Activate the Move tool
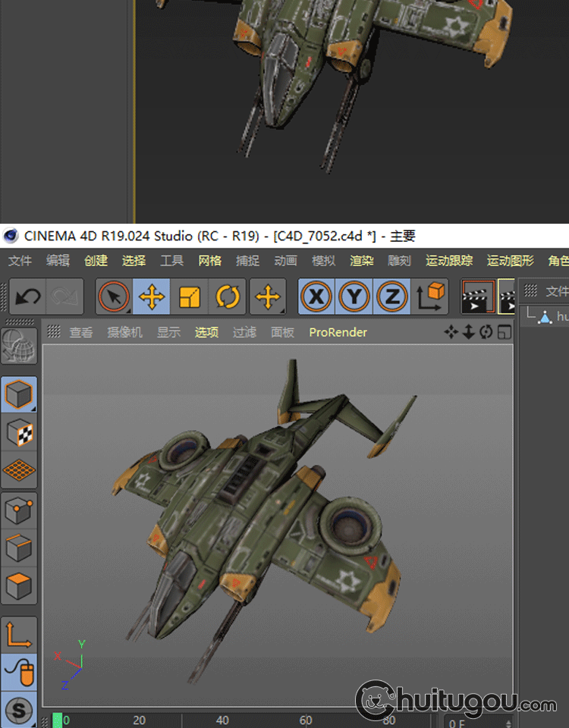569x728 pixels. 152,297
